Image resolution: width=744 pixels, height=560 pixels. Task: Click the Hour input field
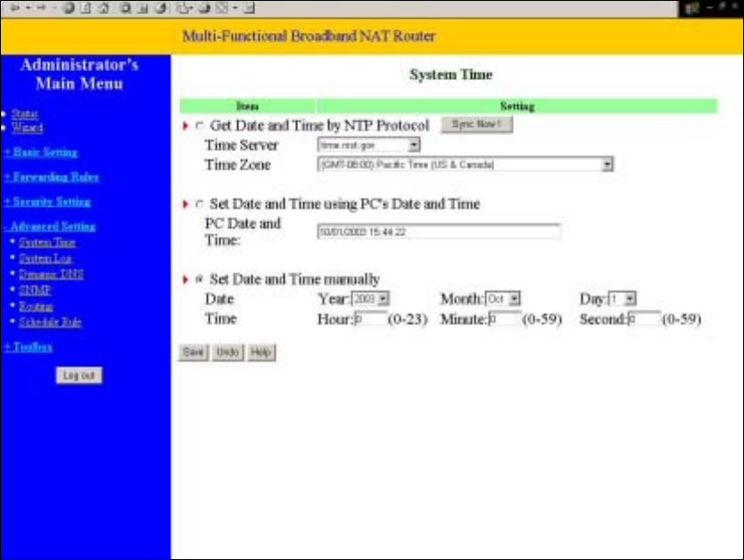[x=371, y=319]
